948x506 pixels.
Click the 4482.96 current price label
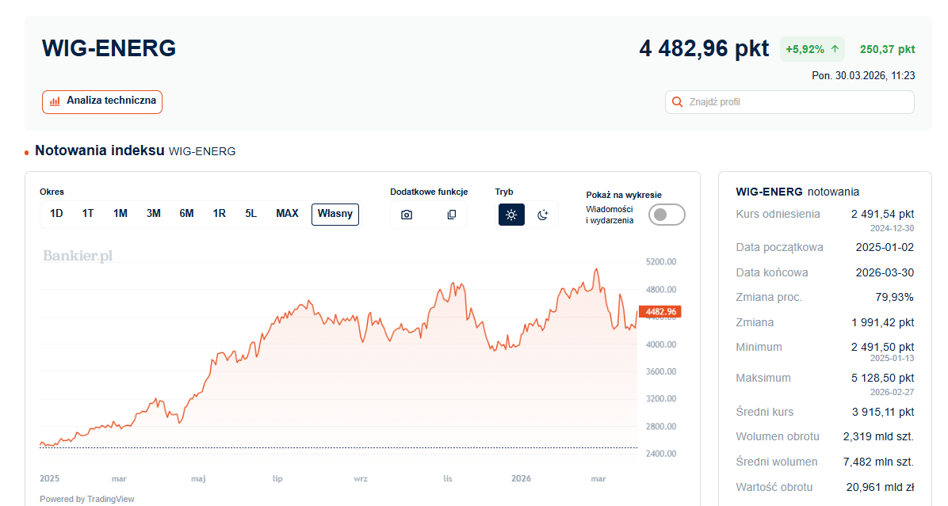[x=660, y=312]
